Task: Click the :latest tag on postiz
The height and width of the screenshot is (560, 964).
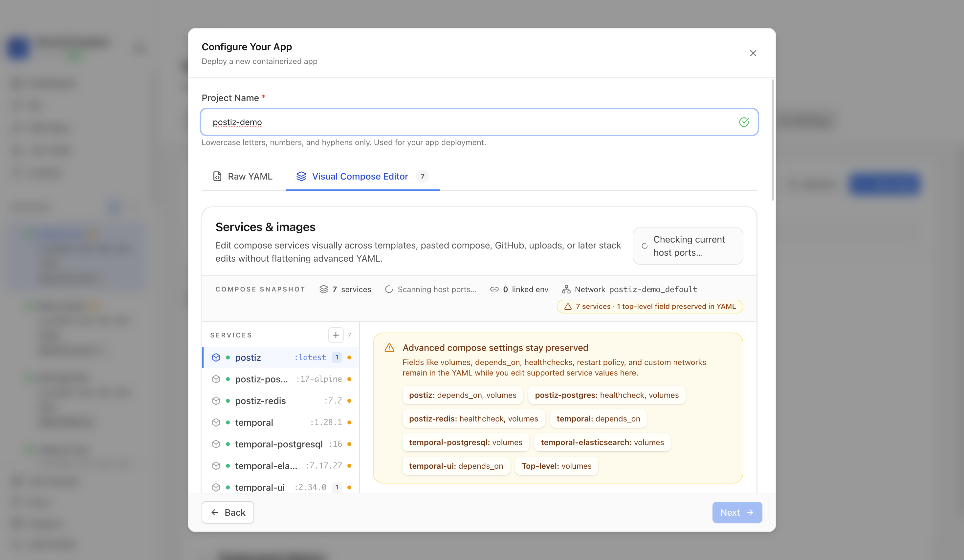Action: [x=310, y=357]
